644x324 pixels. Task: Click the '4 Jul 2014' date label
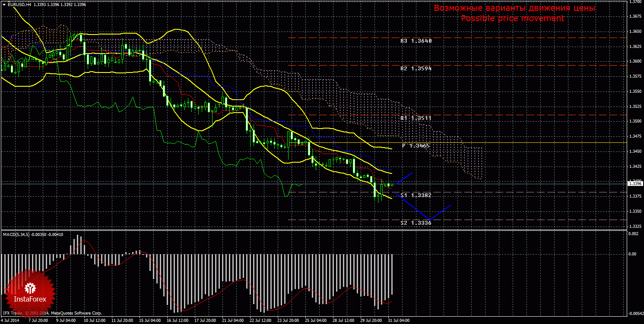[11, 321]
